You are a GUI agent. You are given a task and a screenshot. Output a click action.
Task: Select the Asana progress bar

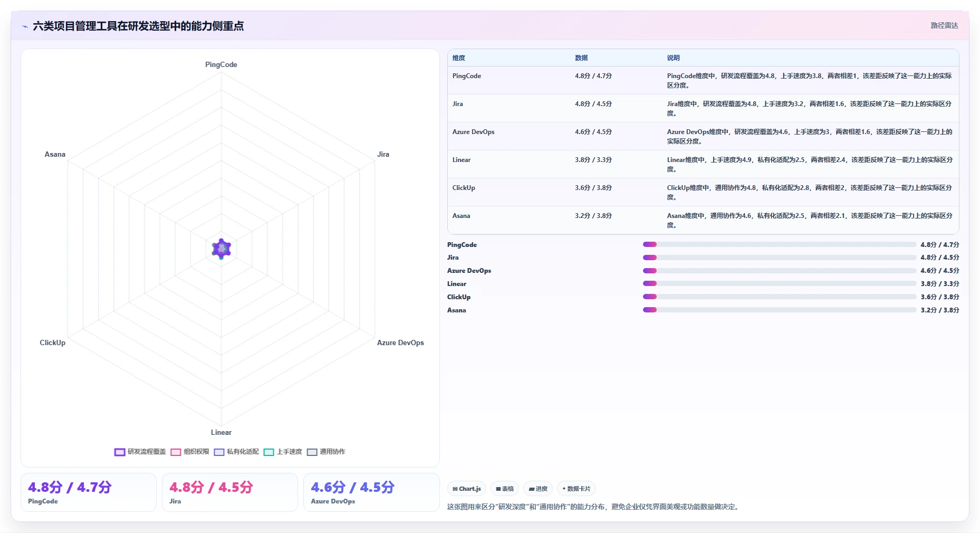pyautogui.click(x=780, y=310)
